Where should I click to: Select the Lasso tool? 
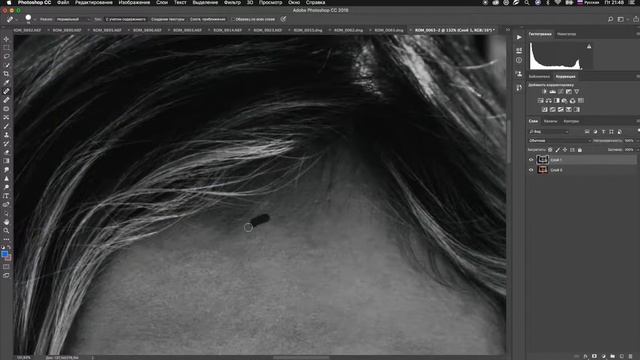[x=6, y=56]
